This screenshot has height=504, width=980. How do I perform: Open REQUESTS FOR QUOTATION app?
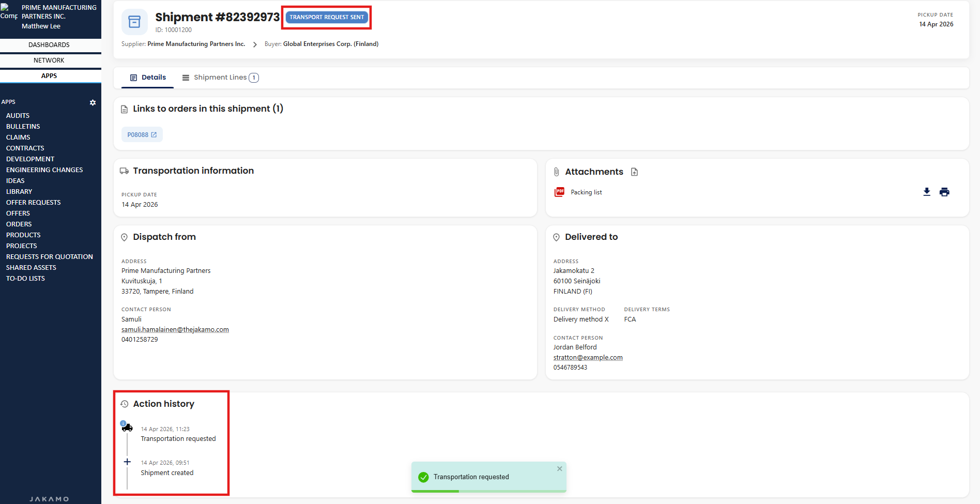(x=50, y=257)
